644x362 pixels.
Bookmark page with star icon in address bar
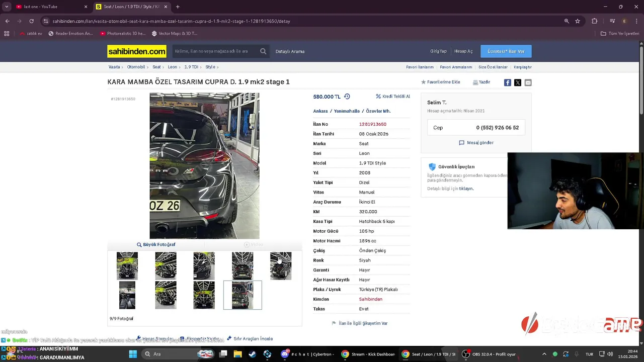[578, 21]
